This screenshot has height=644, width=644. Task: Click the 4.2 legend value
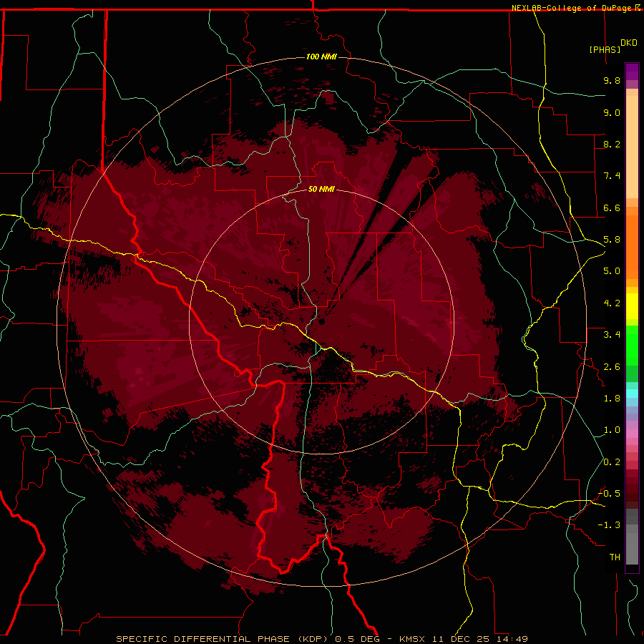(x=612, y=303)
